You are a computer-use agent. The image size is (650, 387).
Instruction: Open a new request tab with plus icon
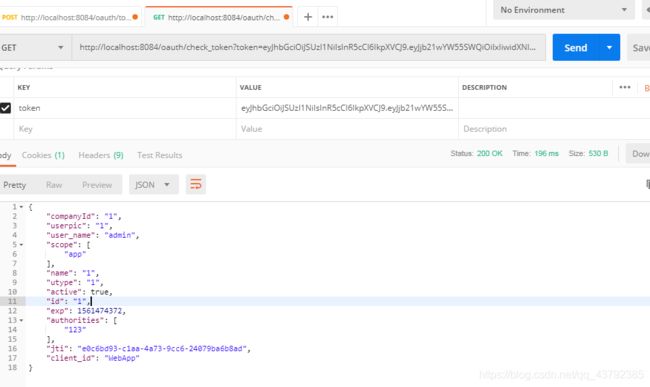click(x=308, y=17)
